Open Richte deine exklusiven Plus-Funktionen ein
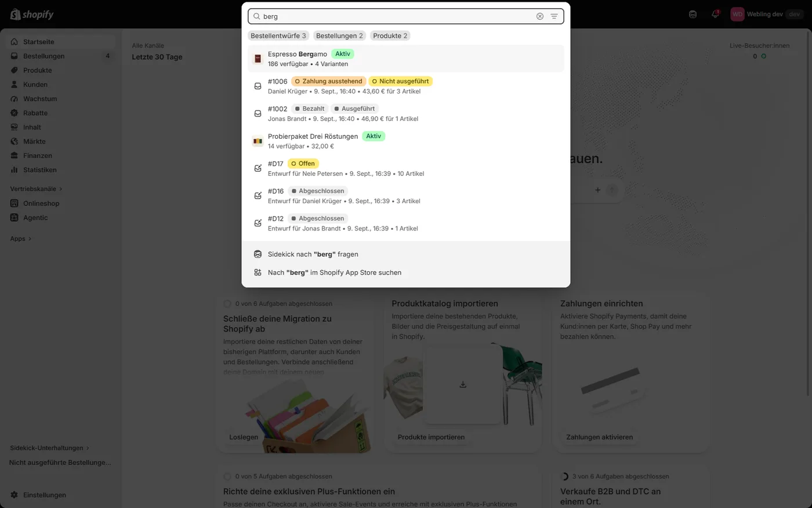 pos(309,492)
